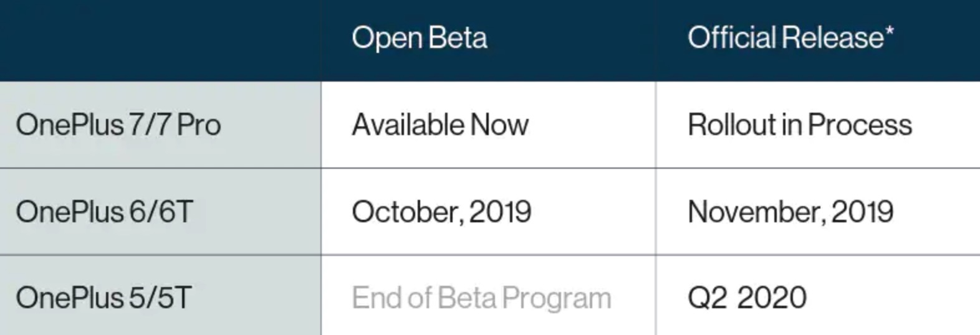Click the empty top-left header cell
The width and height of the screenshot is (980, 335).
pyautogui.click(x=160, y=40)
